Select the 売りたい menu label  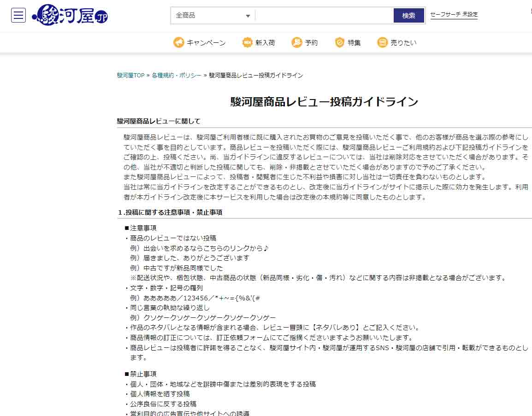[403, 43]
